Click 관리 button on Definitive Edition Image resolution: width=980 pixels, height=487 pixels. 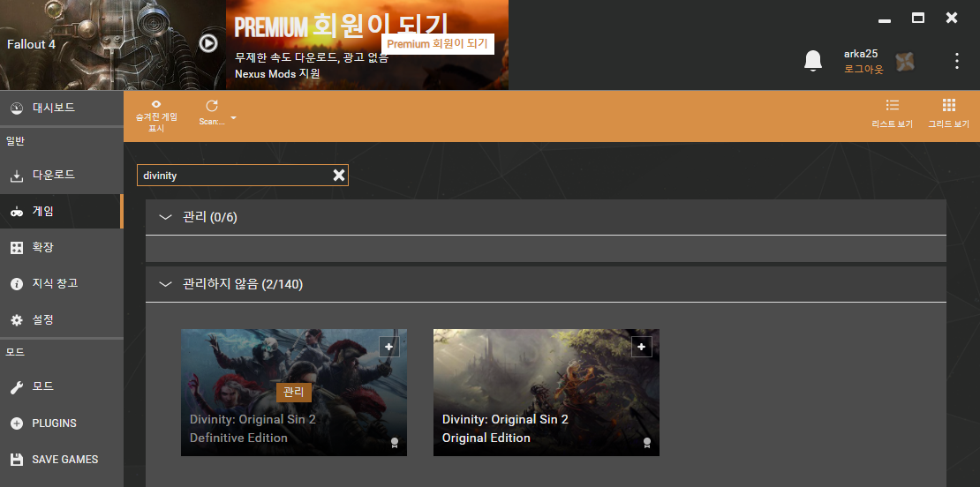pos(294,392)
